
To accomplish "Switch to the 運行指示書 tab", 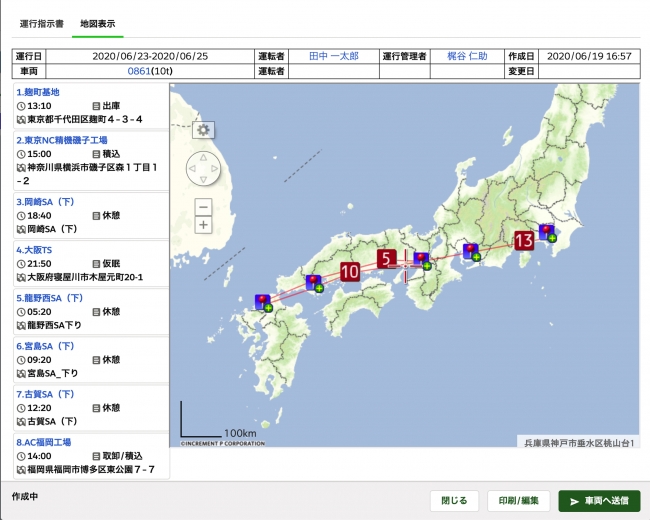I will pyautogui.click(x=39, y=21).
